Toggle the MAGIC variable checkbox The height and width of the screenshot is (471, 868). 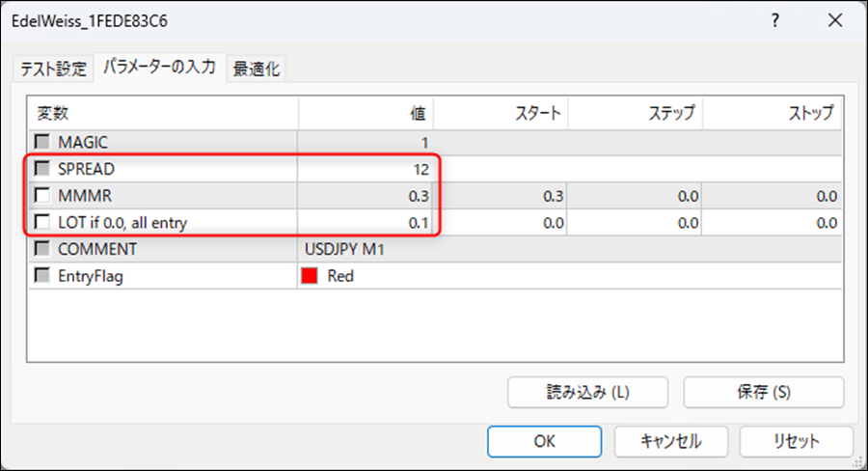[42, 142]
